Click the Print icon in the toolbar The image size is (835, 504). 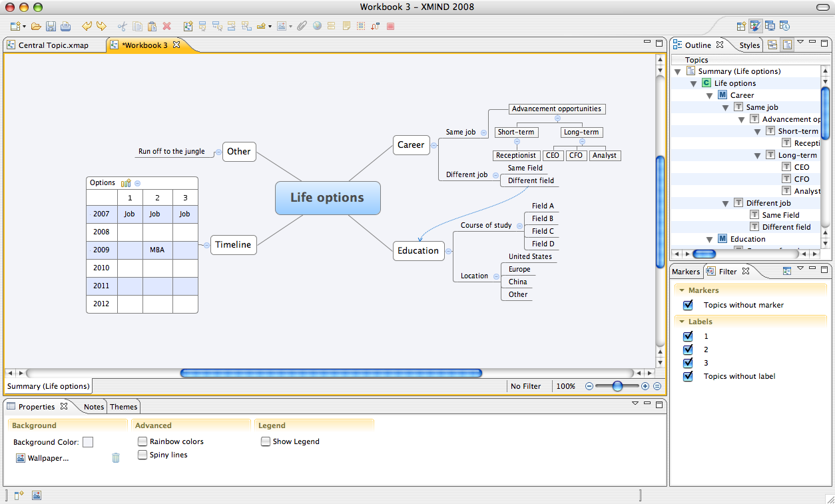(65, 27)
